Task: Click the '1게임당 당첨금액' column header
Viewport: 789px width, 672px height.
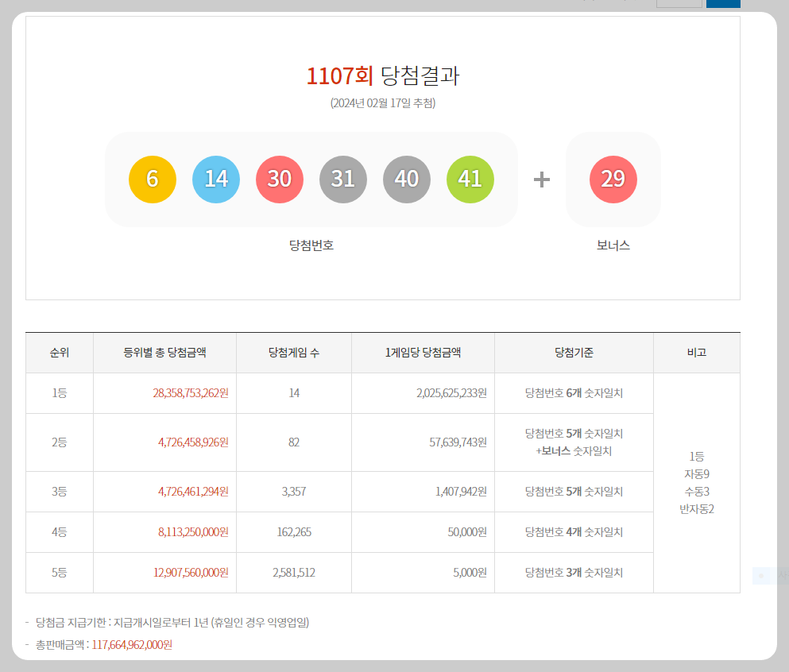Action: (424, 353)
